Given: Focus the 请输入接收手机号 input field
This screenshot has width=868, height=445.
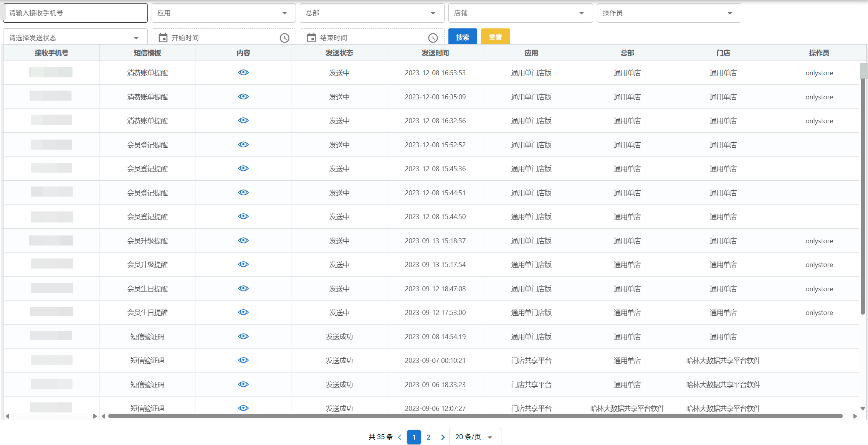Looking at the screenshot, I should tap(75, 13).
